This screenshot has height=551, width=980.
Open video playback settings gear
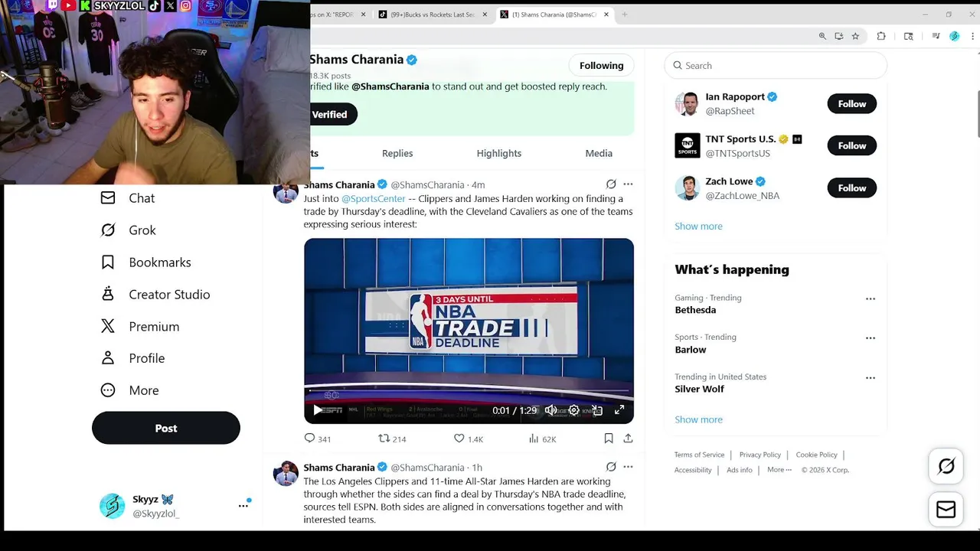(x=573, y=410)
